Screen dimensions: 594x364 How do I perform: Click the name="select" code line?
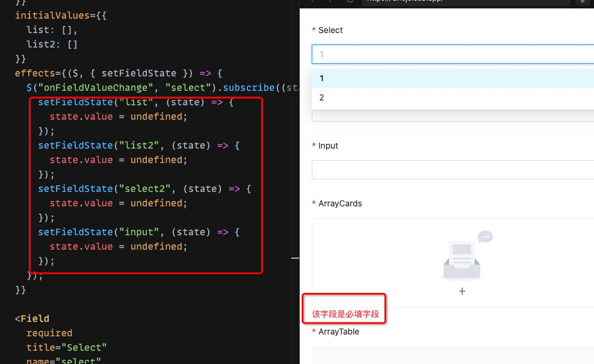(x=64, y=360)
